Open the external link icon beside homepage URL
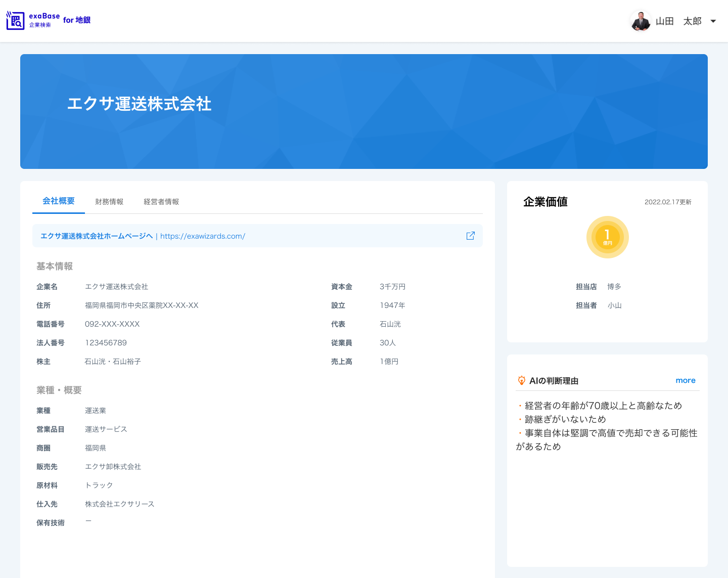 (470, 236)
